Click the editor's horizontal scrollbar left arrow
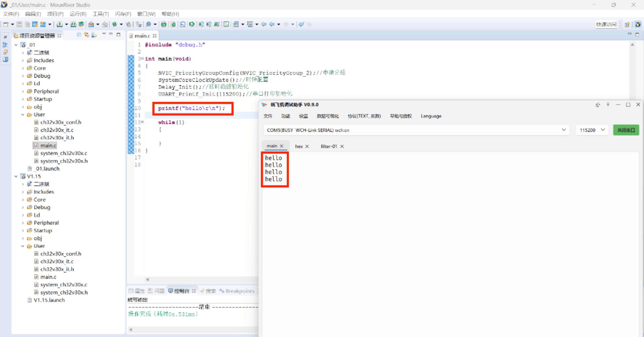 [x=147, y=280]
